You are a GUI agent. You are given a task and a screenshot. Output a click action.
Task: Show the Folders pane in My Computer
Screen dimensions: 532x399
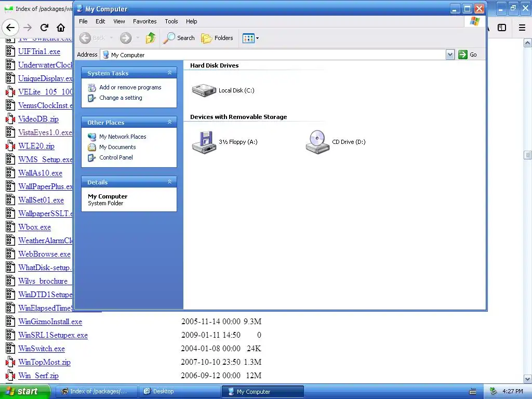(x=217, y=38)
